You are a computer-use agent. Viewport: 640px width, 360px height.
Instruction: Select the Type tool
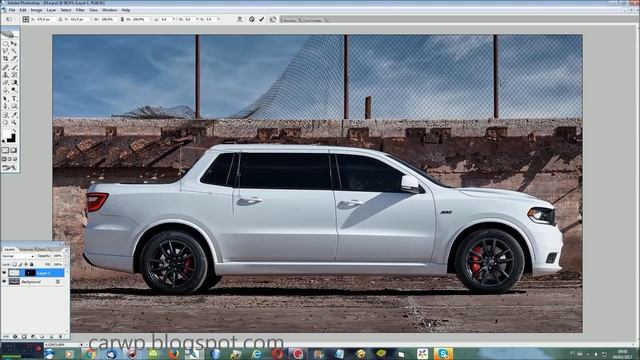14,98
